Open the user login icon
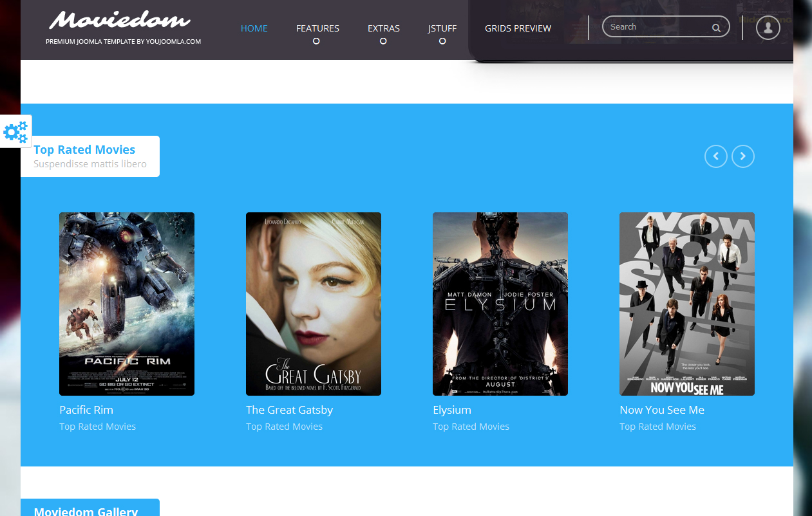The height and width of the screenshot is (516, 812). (x=768, y=28)
